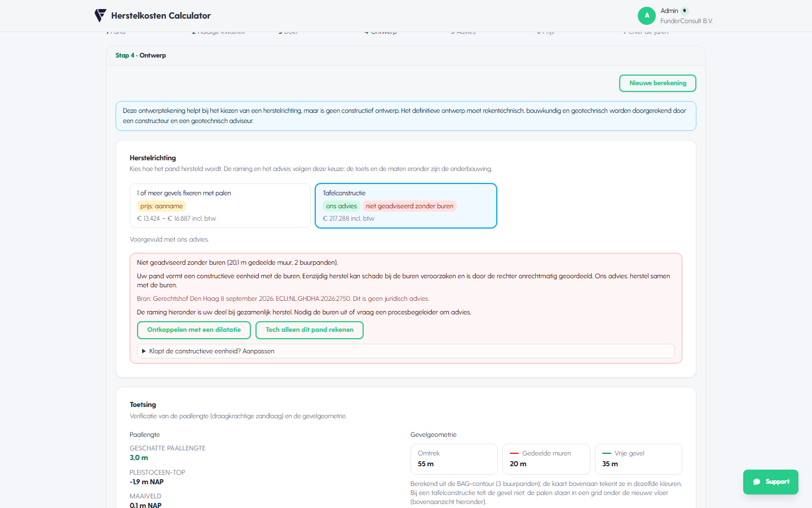Image resolution: width=812 pixels, height=508 pixels.
Task: Open the Support chat button
Action: 771,482
